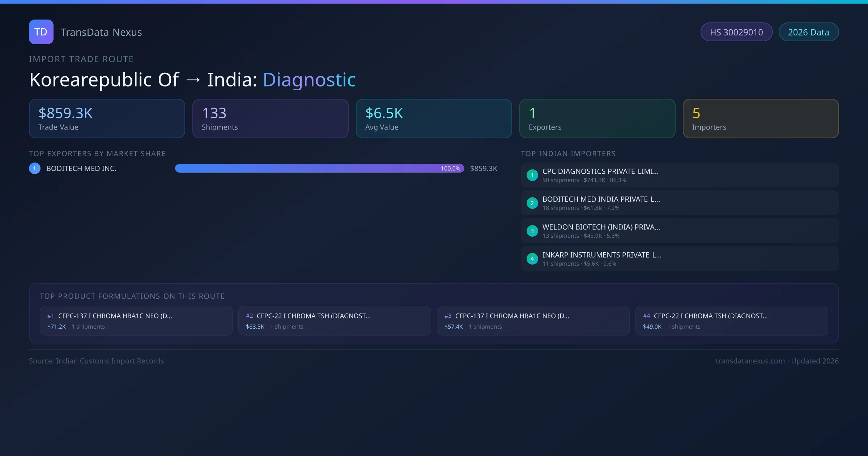Viewport: 868px width, 456px height.
Task: Switch to the TOP INDIAN IMPORTERS panel
Action: coord(569,153)
